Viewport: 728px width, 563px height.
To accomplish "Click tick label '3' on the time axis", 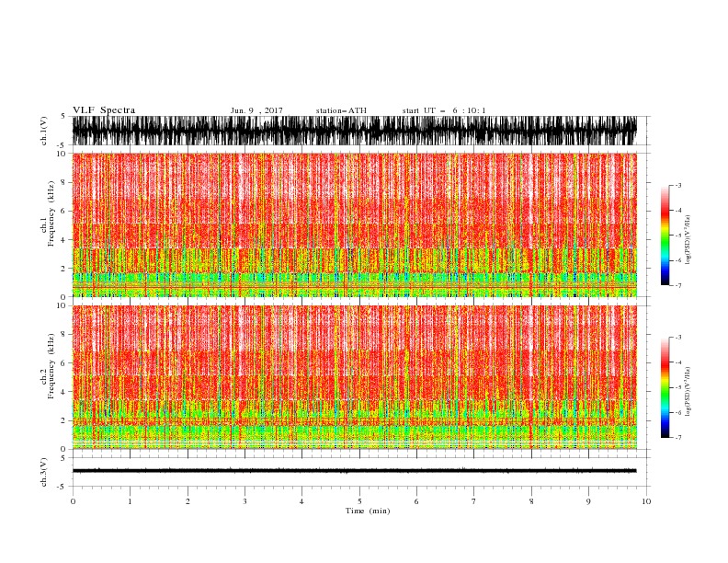I will coord(245,501).
